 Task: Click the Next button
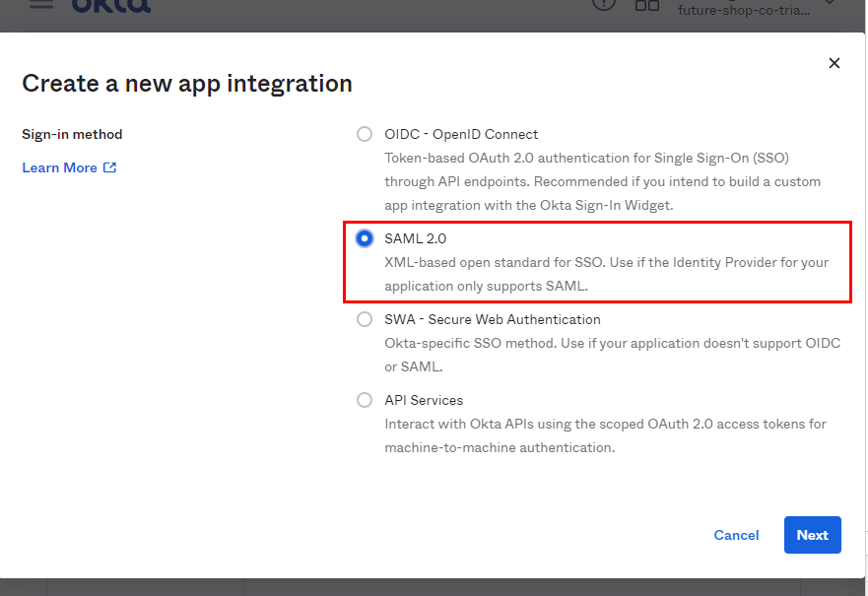click(812, 535)
